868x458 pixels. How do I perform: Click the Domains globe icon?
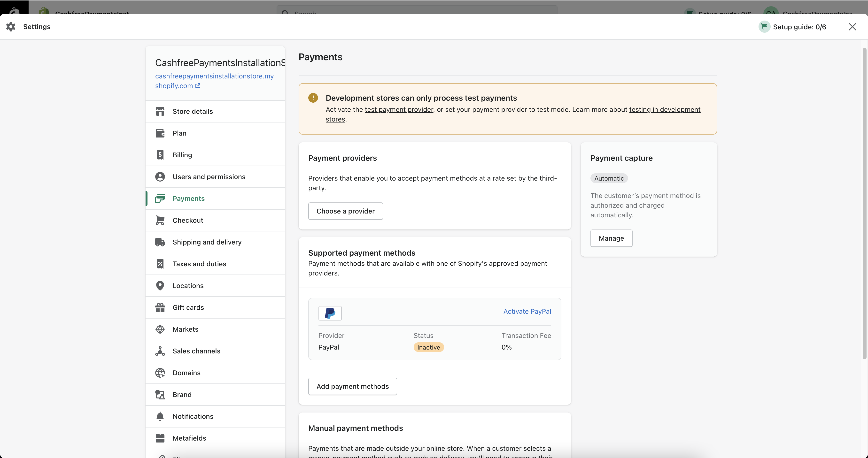[x=160, y=373]
